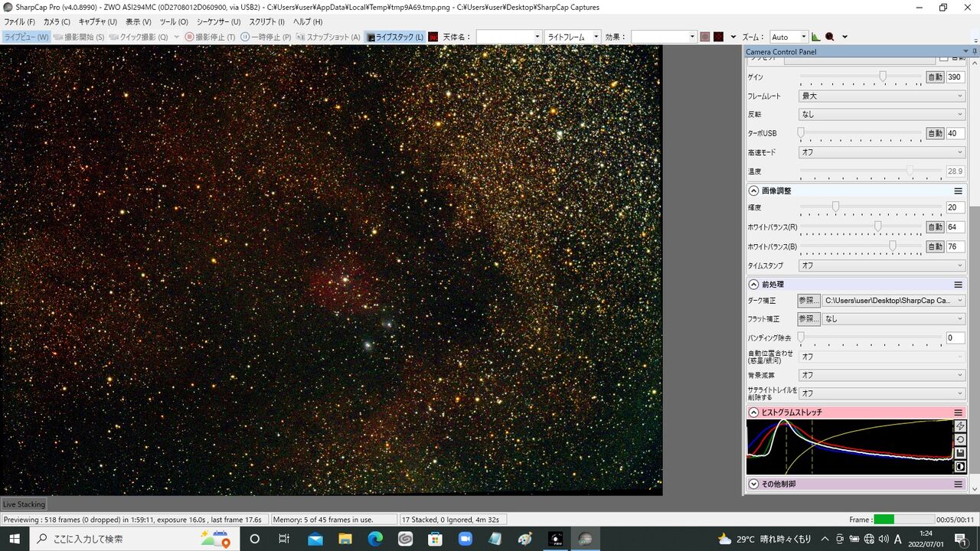This screenshot has height=551, width=980.
Task: Click the 天体名 input field
Action: (508, 37)
